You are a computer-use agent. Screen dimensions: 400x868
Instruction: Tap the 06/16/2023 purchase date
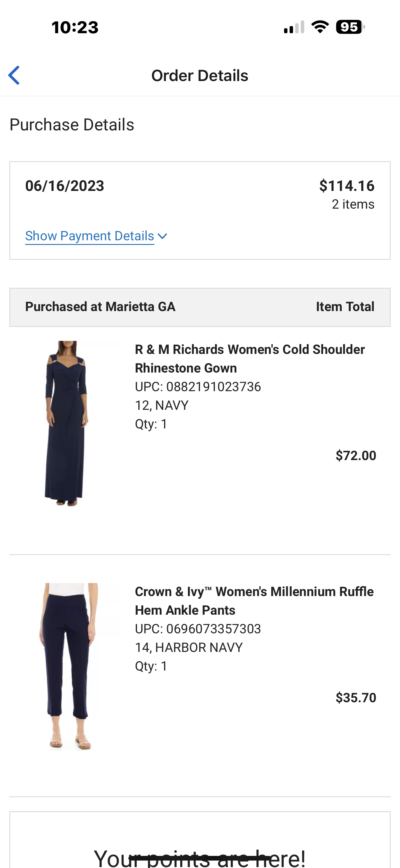coord(64,186)
